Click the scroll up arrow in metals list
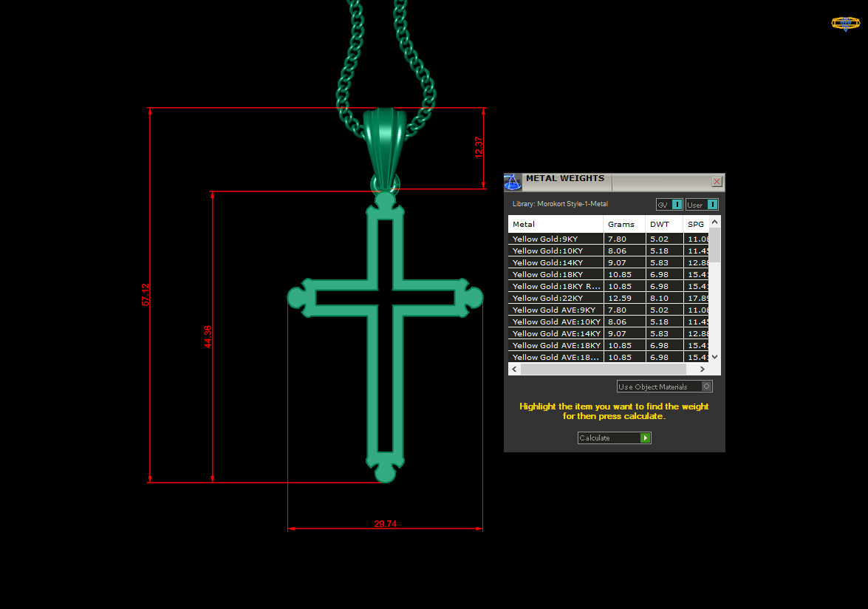The image size is (868, 609). [714, 222]
